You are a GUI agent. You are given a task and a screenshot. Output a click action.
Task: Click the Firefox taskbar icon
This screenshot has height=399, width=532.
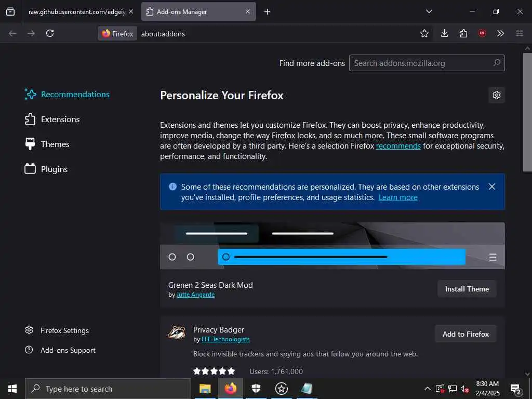pos(231,389)
